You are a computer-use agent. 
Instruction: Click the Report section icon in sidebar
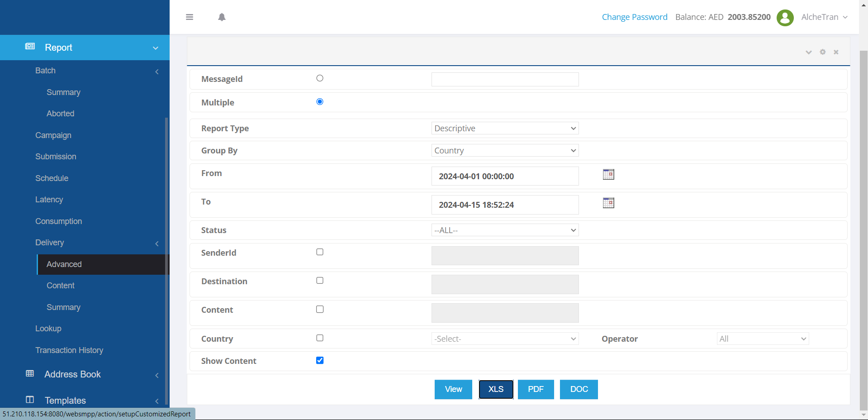click(30, 47)
